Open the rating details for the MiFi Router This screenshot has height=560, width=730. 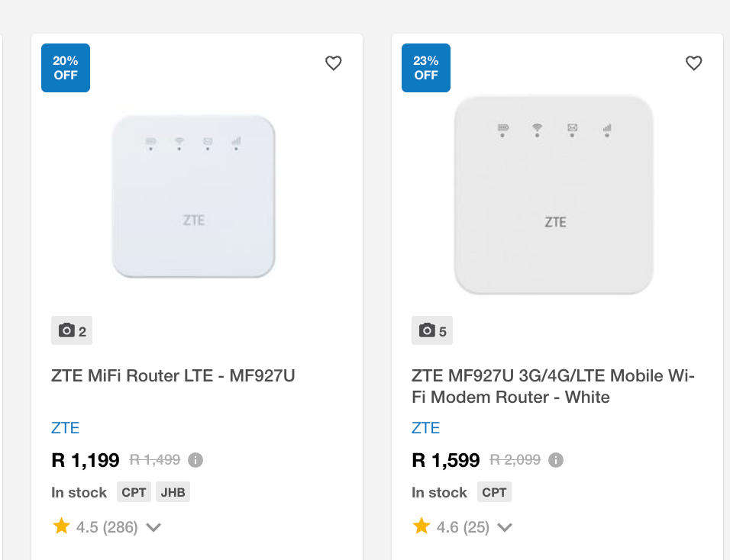tap(153, 527)
